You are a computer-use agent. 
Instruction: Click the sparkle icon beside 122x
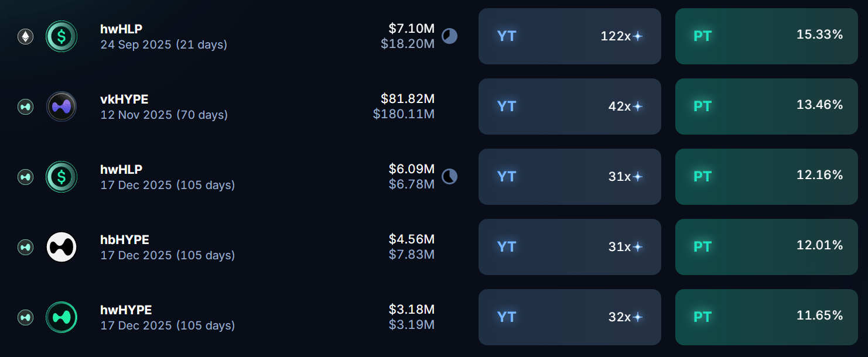tap(638, 36)
